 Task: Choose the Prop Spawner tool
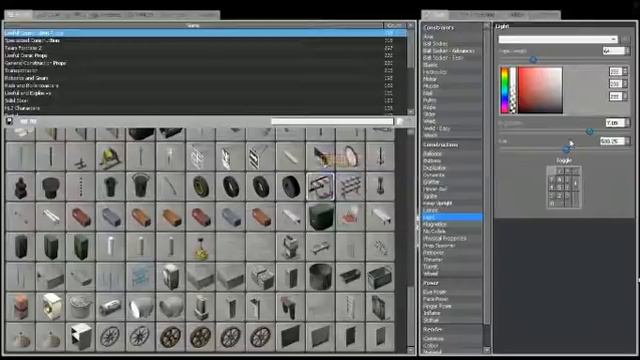(x=451, y=245)
